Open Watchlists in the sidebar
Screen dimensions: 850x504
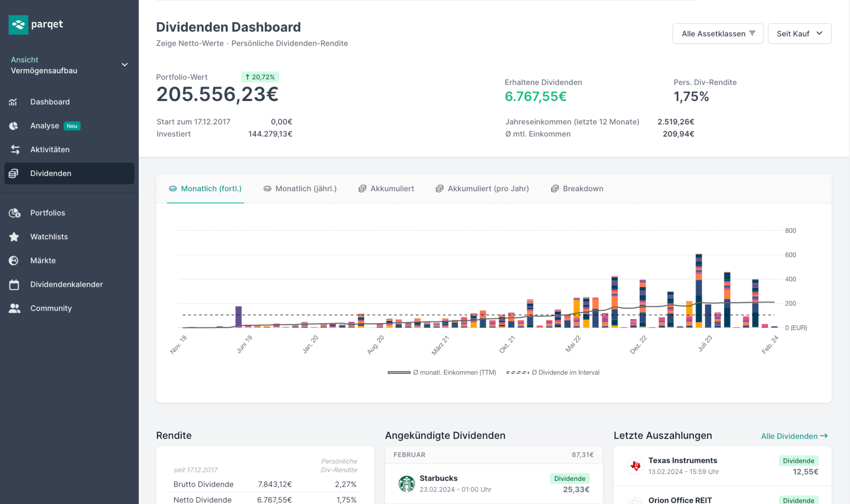tap(69, 237)
